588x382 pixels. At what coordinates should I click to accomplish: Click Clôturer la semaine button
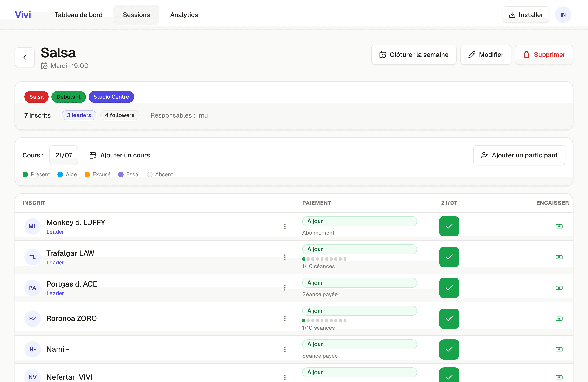coord(414,55)
